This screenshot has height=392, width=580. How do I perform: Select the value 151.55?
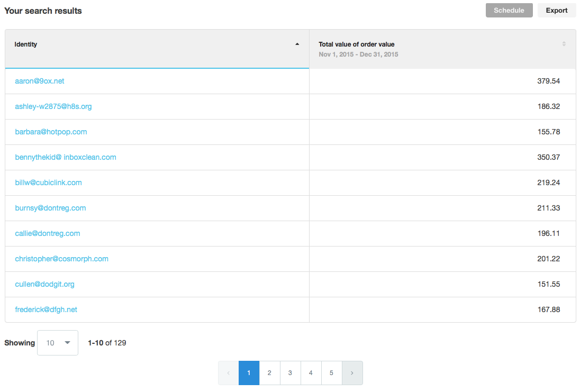click(x=549, y=284)
